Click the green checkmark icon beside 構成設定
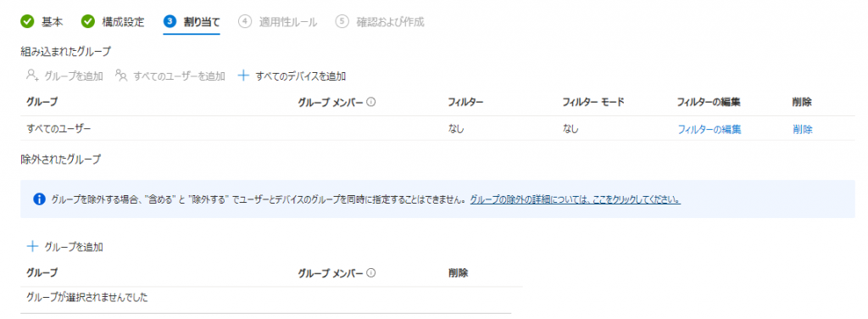The image size is (868, 319). [x=88, y=21]
